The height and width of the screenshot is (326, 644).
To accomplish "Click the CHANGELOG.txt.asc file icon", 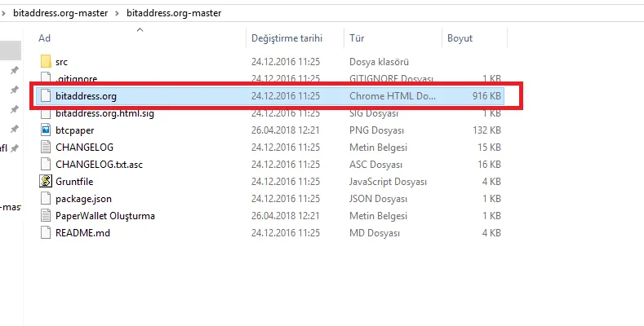I will pos(46,165).
